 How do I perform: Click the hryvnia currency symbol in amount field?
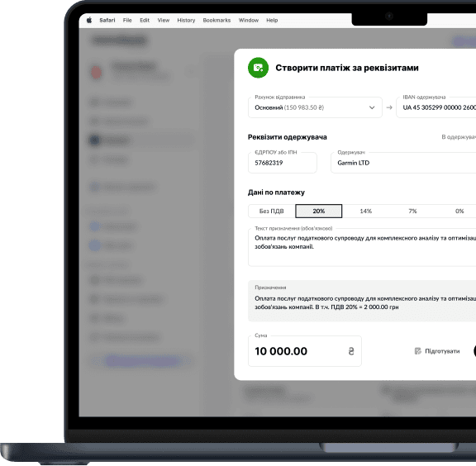click(351, 351)
